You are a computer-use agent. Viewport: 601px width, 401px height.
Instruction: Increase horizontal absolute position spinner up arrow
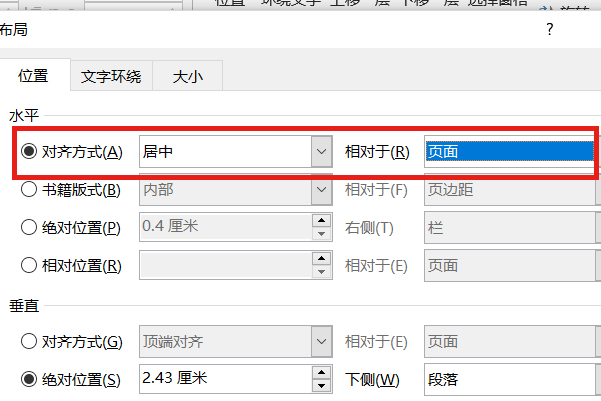coord(321,220)
